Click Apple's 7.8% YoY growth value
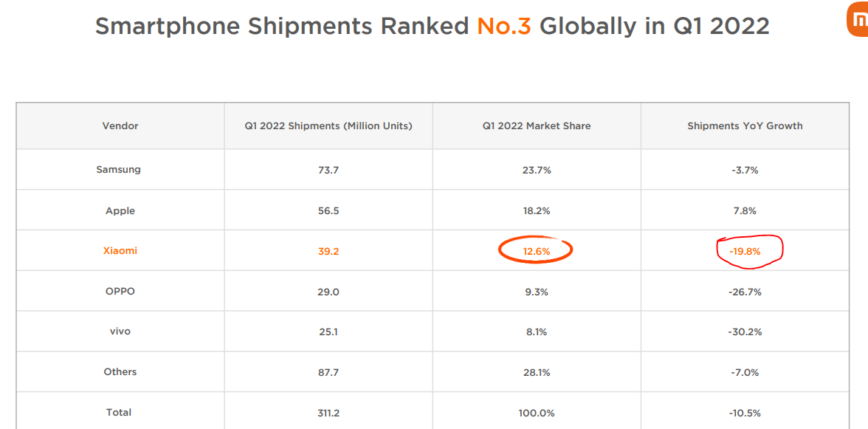 coord(745,211)
